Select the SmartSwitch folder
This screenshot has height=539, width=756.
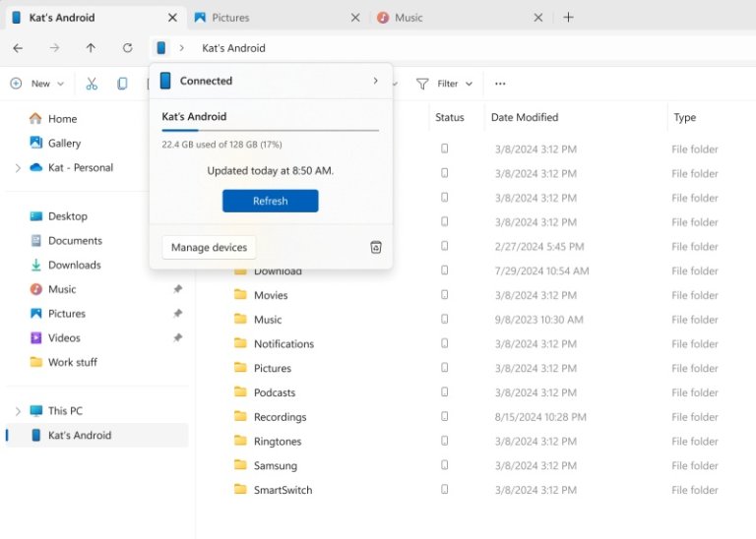[x=283, y=490]
